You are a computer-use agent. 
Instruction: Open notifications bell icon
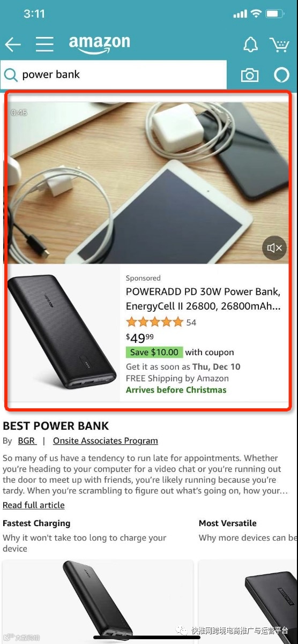pos(250,44)
